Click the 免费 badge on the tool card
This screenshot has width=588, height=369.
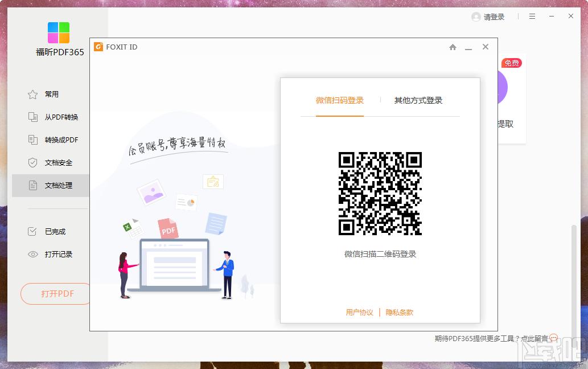click(512, 63)
